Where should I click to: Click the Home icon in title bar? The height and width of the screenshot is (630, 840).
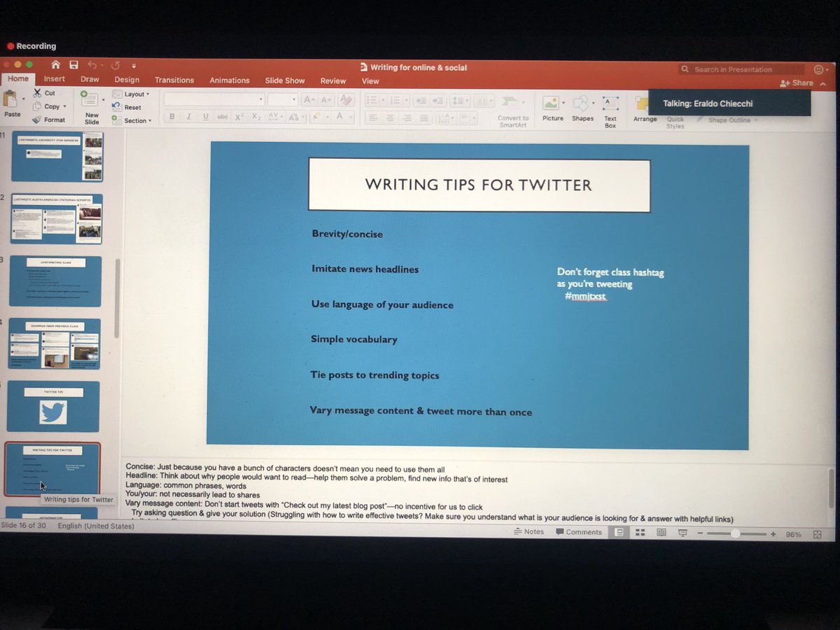pos(55,64)
